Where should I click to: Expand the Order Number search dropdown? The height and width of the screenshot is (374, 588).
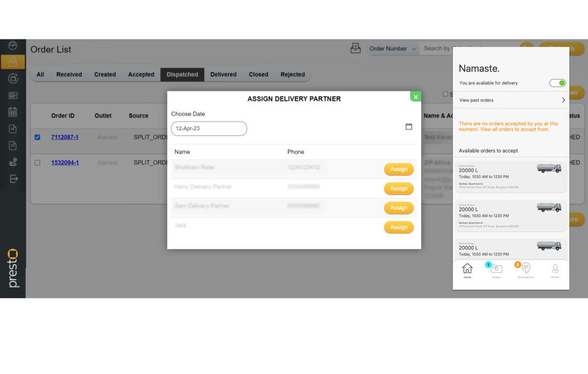pos(393,49)
